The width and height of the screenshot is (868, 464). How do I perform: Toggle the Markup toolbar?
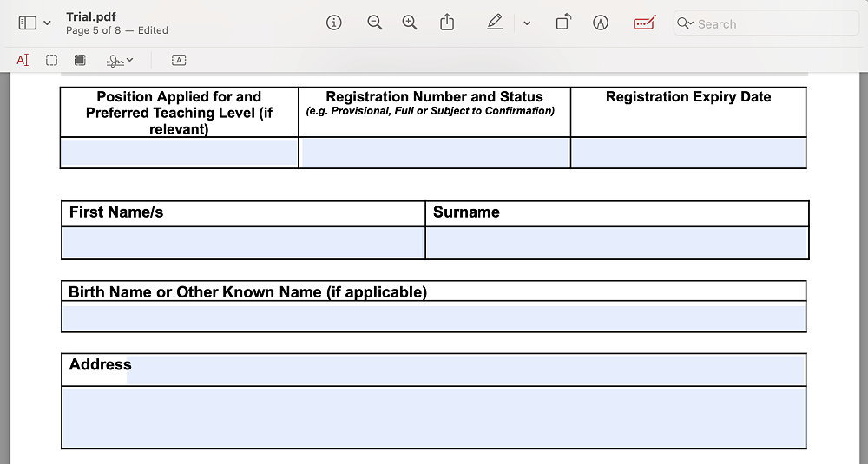(600, 23)
